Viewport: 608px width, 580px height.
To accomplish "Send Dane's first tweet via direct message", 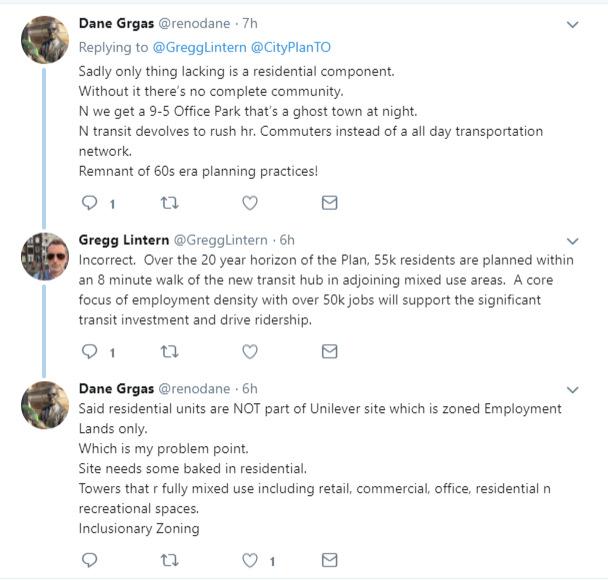I will click(x=329, y=203).
